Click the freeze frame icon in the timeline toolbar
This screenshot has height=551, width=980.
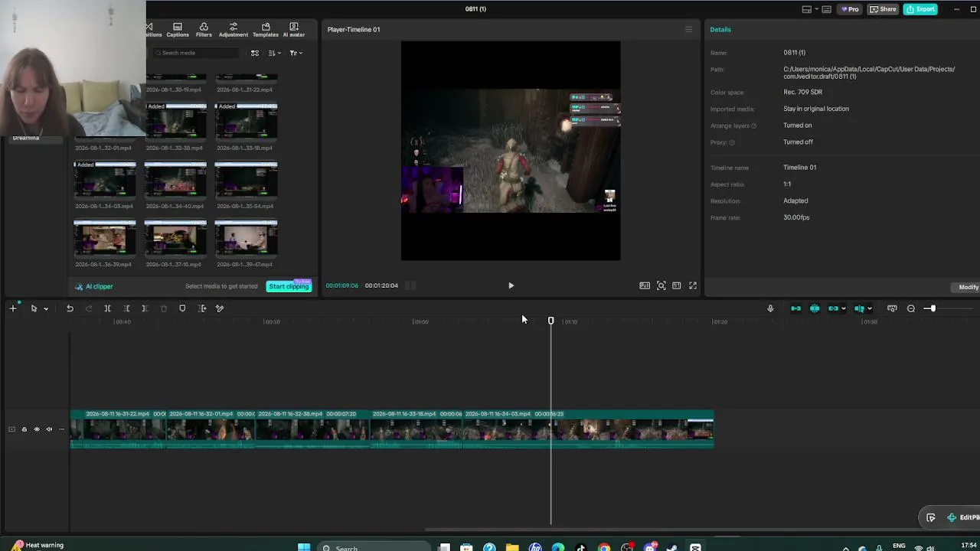point(202,308)
